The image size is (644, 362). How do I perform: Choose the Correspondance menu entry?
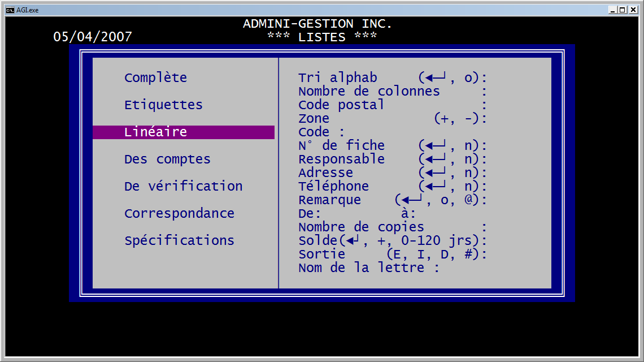click(x=179, y=213)
